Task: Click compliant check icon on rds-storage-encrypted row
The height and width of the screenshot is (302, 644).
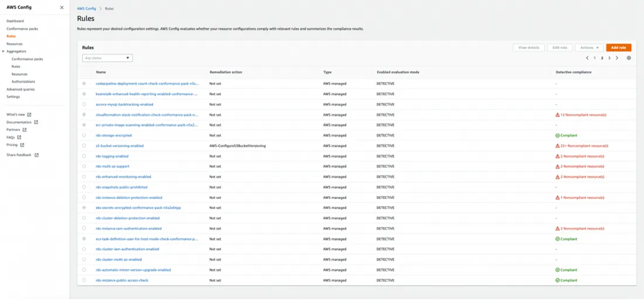Action: (x=557, y=135)
